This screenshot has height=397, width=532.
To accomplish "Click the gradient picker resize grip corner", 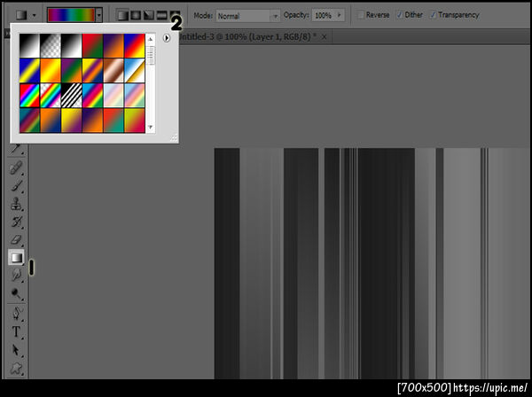I will coord(174,137).
